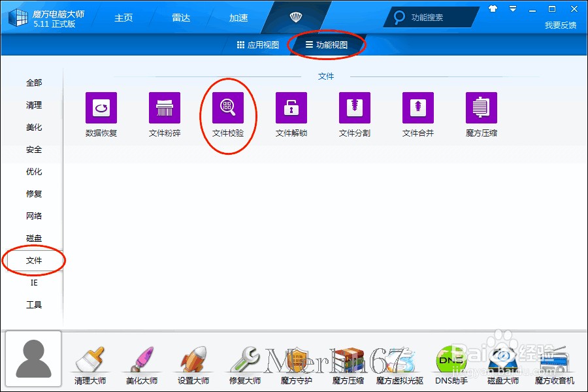Switch to the 加速 tab
The image size is (588, 392).
238,18
